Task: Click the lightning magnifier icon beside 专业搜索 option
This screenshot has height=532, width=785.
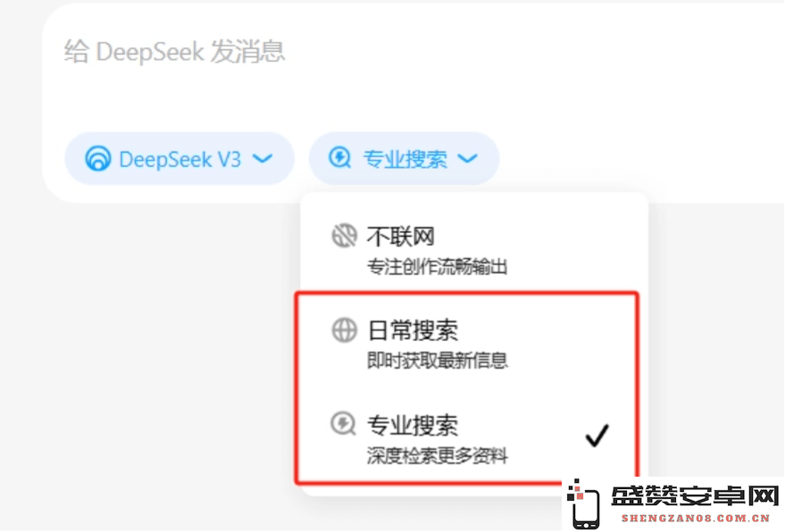Action: click(344, 424)
